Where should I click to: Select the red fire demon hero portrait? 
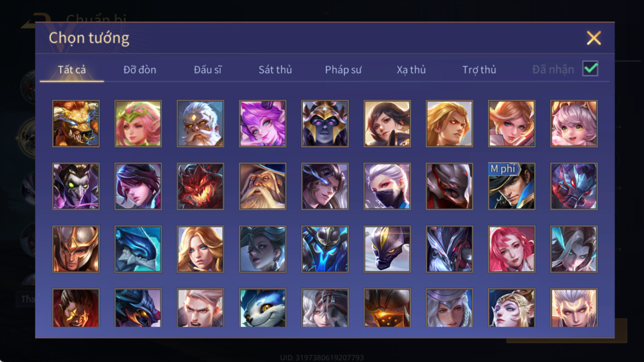pyautogui.click(x=200, y=186)
